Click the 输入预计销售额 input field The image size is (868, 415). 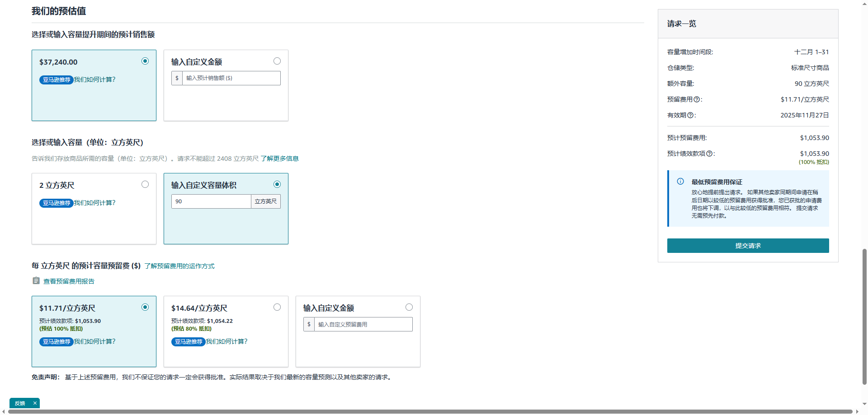[x=231, y=78]
